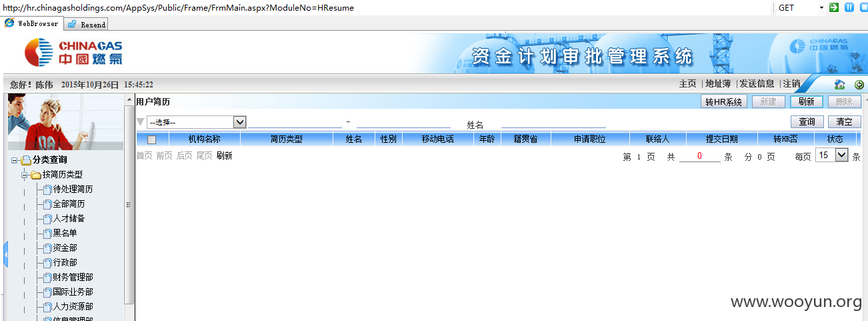Click the 注销 logout link
This screenshot has height=321, width=868.
pyautogui.click(x=791, y=84)
